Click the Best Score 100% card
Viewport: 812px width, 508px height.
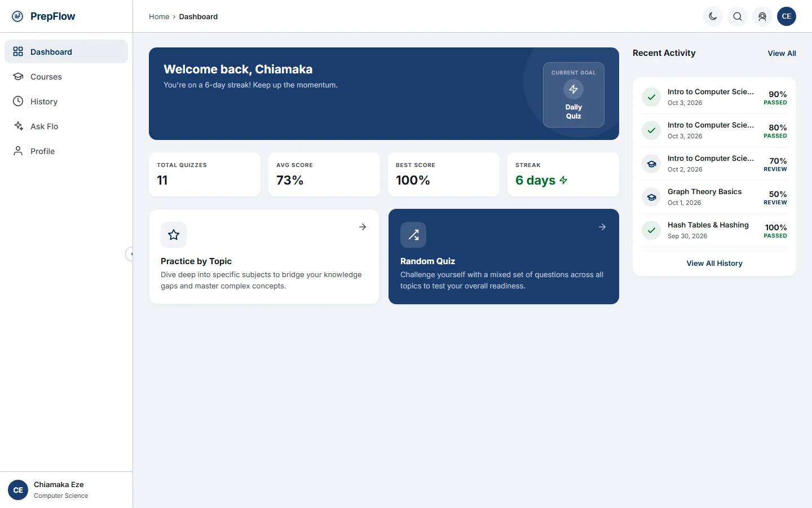pos(444,174)
